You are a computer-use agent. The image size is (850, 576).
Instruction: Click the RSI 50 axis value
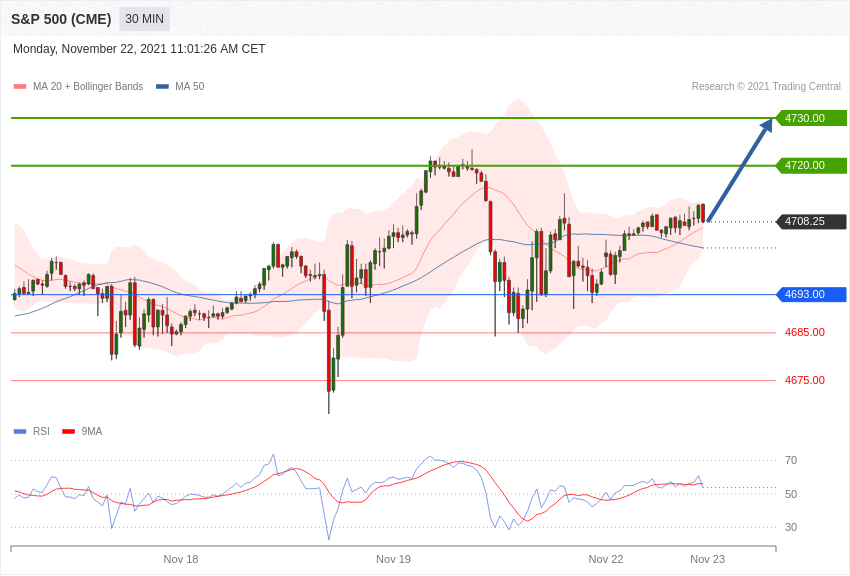(791, 494)
